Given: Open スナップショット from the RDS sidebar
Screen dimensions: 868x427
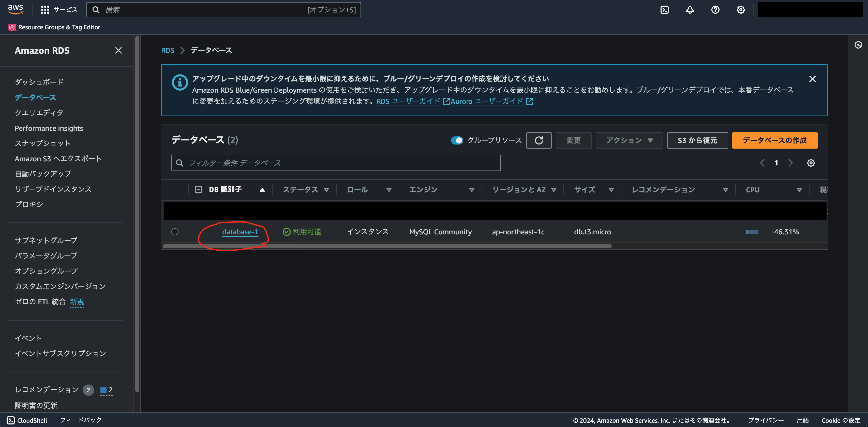Looking at the screenshot, I should pyautogui.click(x=42, y=143).
